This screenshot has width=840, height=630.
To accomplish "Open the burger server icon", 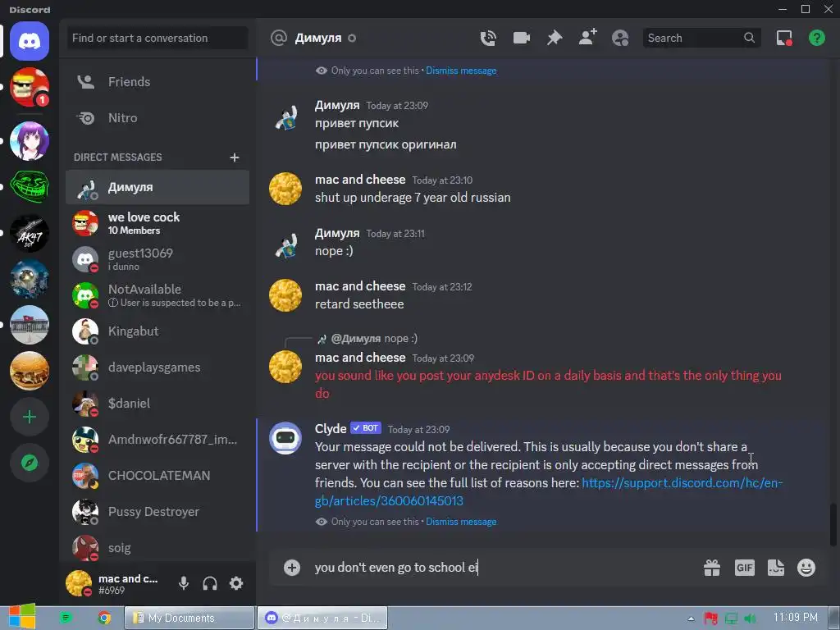I will pyautogui.click(x=30, y=371).
